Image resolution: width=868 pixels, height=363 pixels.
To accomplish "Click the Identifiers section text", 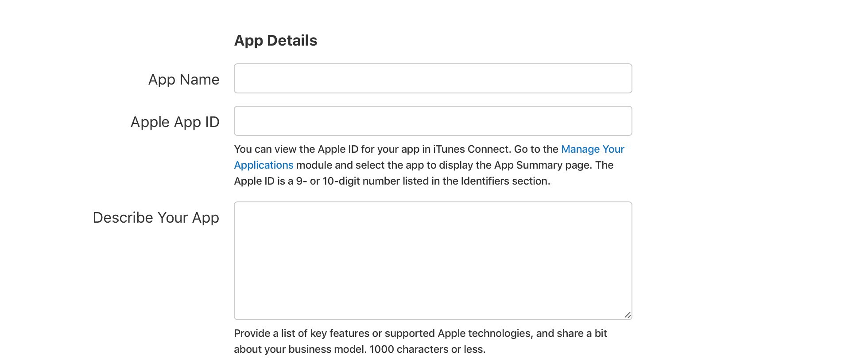I will click(x=505, y=181).
